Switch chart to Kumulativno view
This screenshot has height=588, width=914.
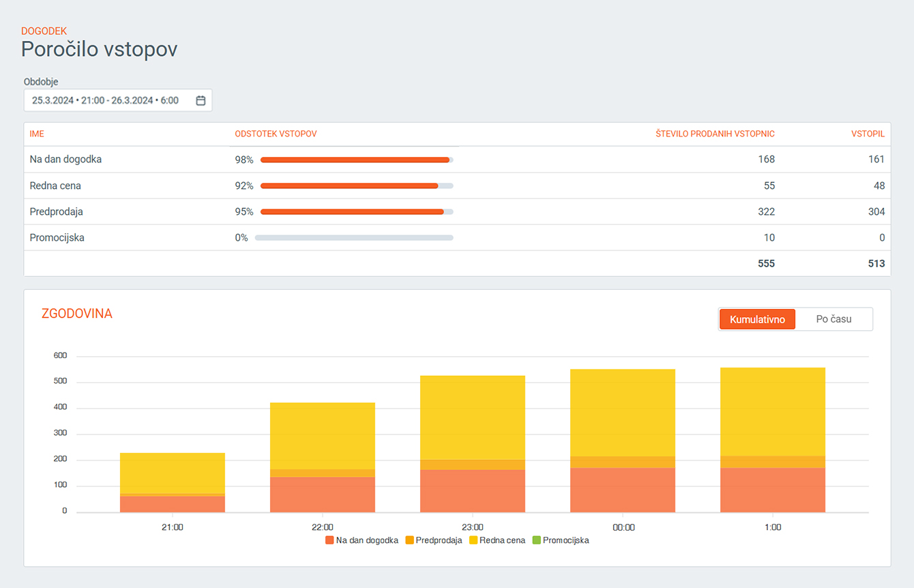click(x=757, y=319)
